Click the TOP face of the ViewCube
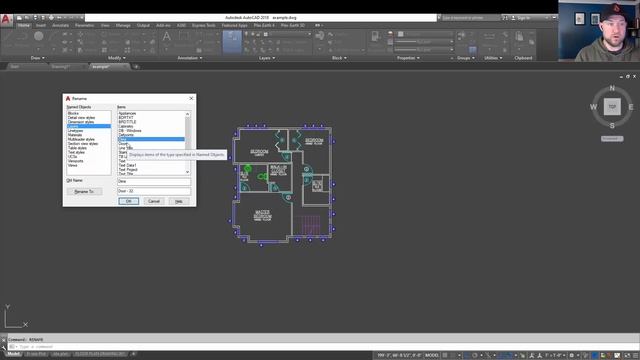This screenshot has height=360, width=640. point(612,107)
